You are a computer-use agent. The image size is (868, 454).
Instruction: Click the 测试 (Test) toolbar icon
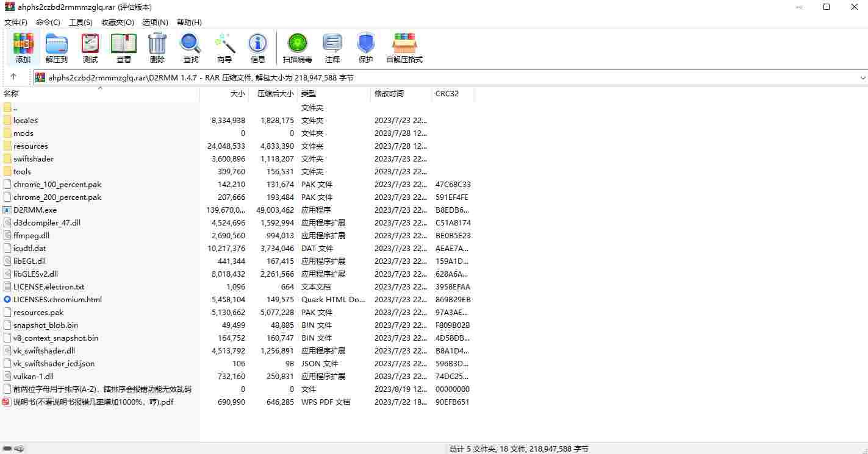[90, 44]
